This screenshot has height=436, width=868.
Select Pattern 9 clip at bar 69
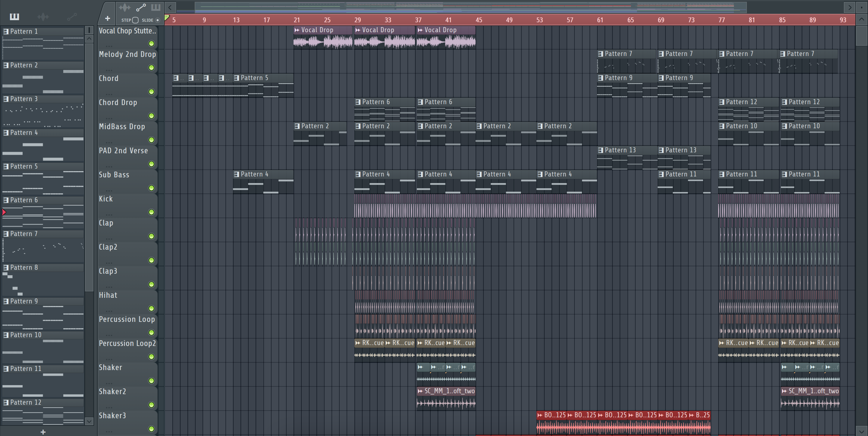click(684, 86)
